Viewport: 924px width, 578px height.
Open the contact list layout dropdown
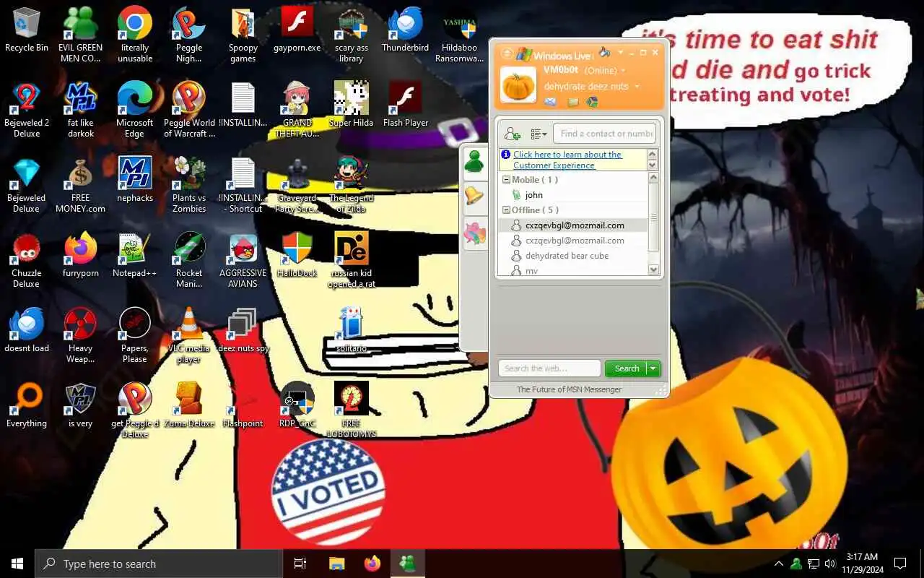click(x=539, y=134)
